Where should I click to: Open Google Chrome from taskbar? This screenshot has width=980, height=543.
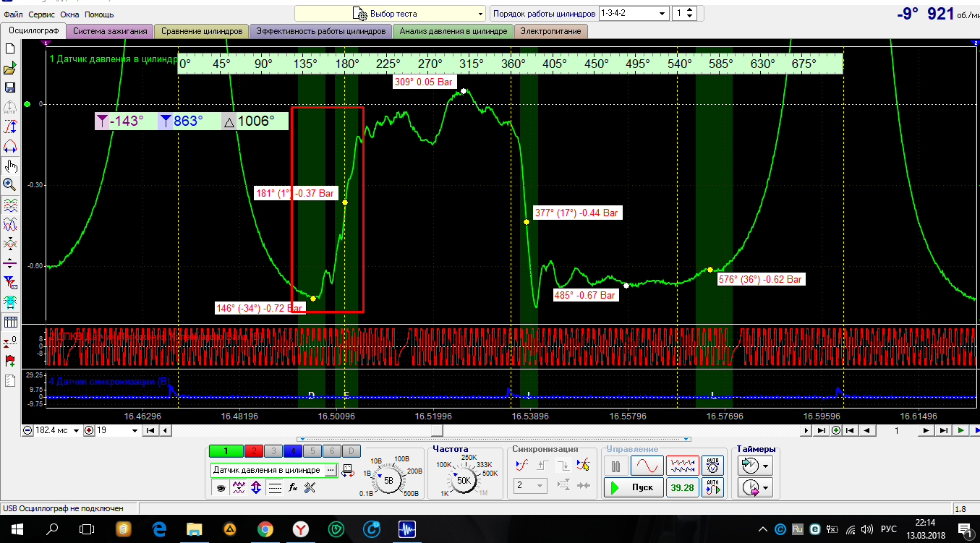click(x=265, y=529)
